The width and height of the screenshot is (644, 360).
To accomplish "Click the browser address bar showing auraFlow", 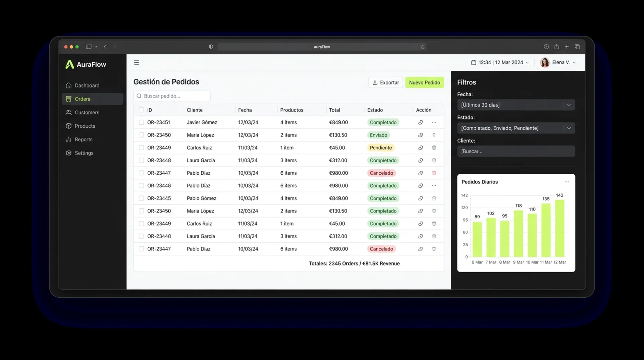I will click(322, 47).
